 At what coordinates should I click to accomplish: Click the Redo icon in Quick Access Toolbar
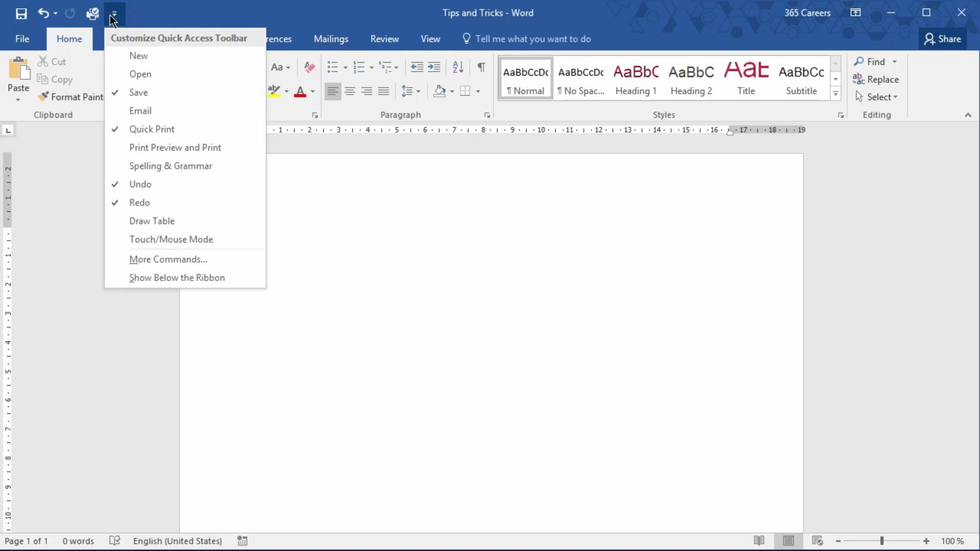(x=70, y=12)
